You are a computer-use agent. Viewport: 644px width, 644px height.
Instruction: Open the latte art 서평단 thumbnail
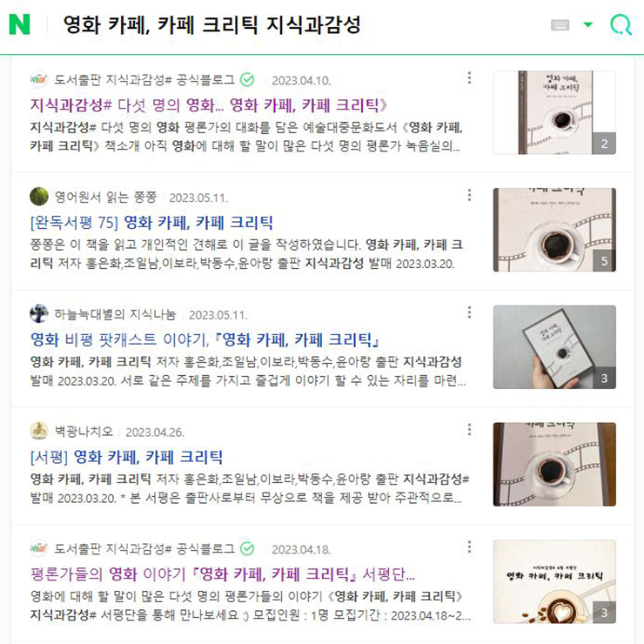554,581
